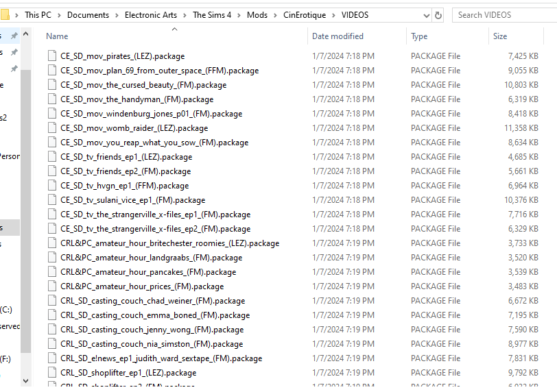This screenshot has width=557, height=392.
Task: Click the 9,792 KB size cell
Action: [x=523, y=373]
